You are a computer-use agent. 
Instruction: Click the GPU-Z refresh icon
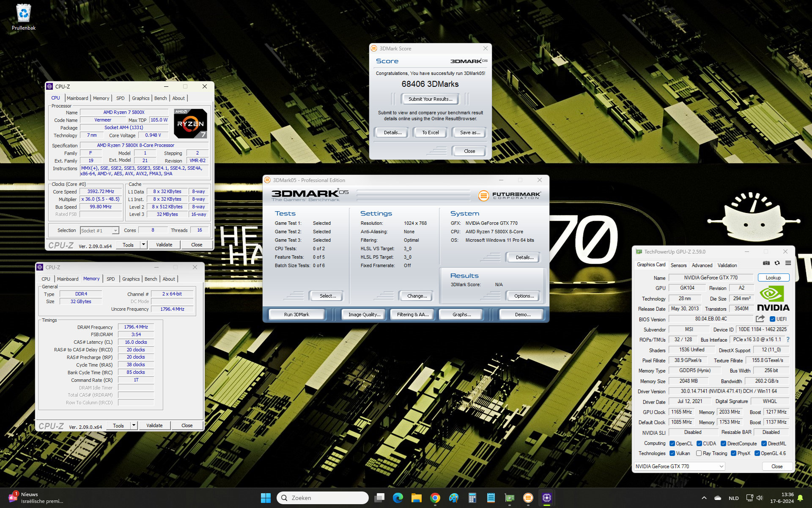pyautogui.click(x=777, y=263)
